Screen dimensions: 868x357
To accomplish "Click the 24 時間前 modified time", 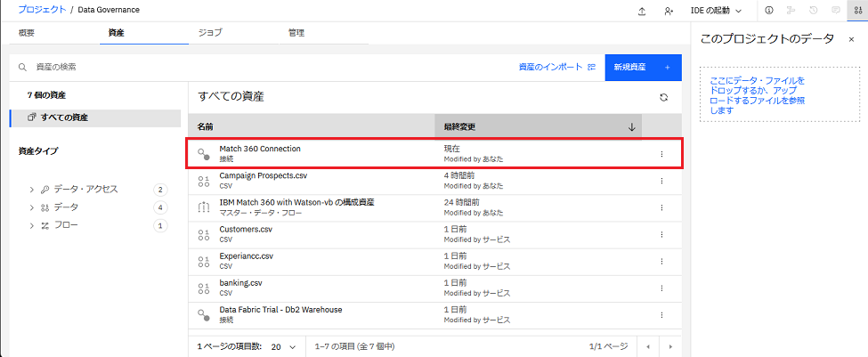I will [x=461, y=202].
